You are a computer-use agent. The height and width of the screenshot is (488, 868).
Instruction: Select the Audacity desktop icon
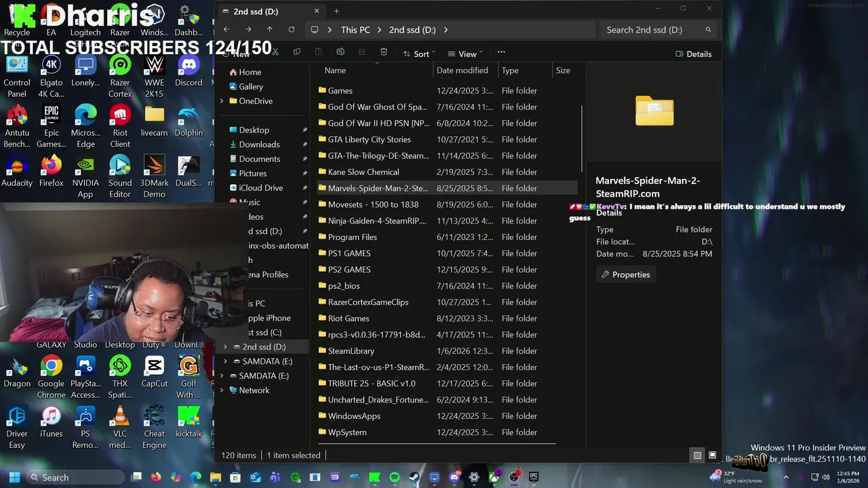click(17, 171)
